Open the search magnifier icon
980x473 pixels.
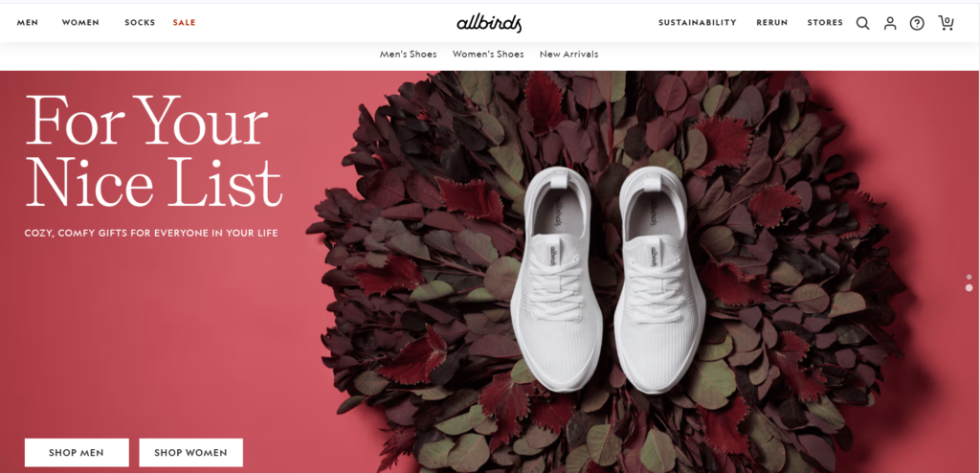tap(862, 23)
